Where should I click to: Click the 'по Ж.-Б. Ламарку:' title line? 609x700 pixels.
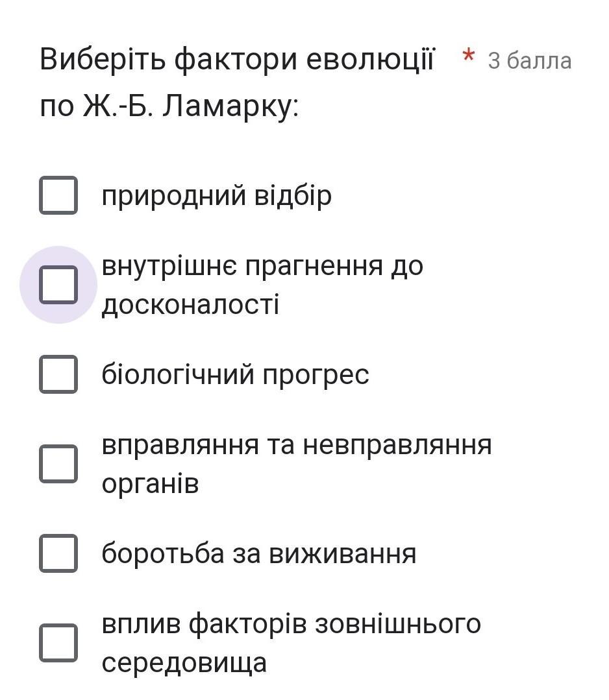169,106
